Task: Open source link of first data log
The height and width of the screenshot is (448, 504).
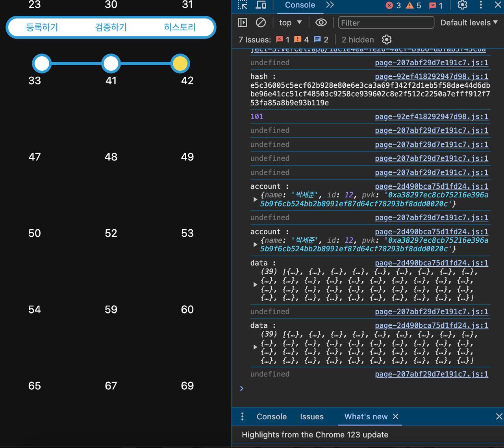Action: pyautogui.click(x=432, y=263)
